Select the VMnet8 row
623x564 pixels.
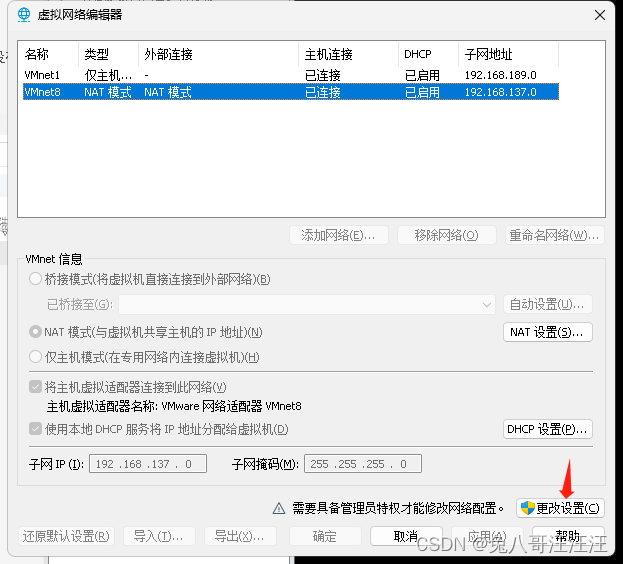(x=291, y=92)
